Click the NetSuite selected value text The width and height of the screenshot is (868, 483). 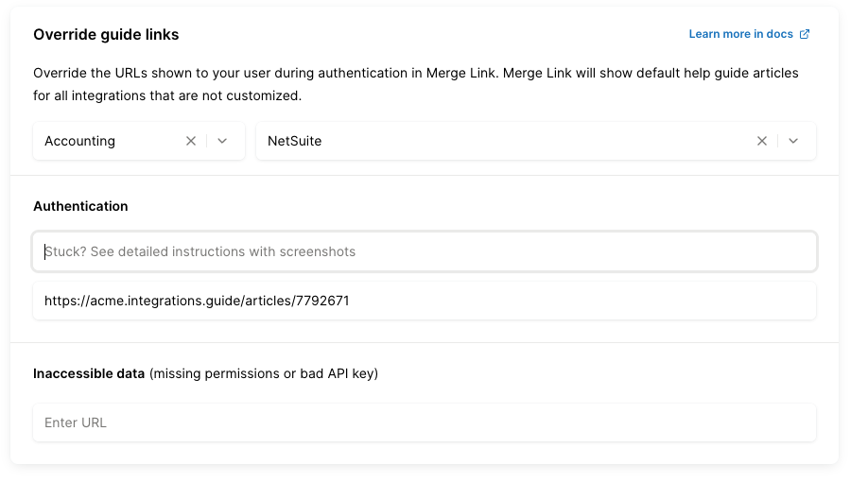(295, 141)
